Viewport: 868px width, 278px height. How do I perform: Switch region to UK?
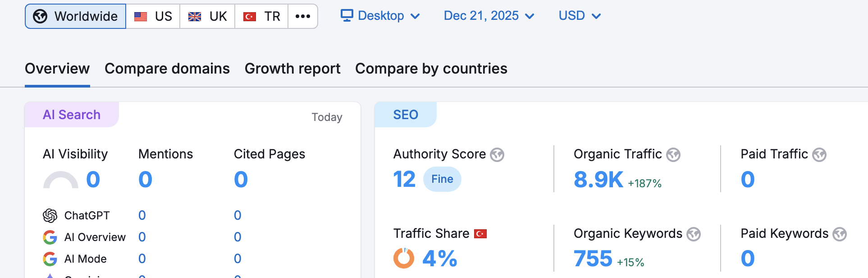[x=207, y=16]
